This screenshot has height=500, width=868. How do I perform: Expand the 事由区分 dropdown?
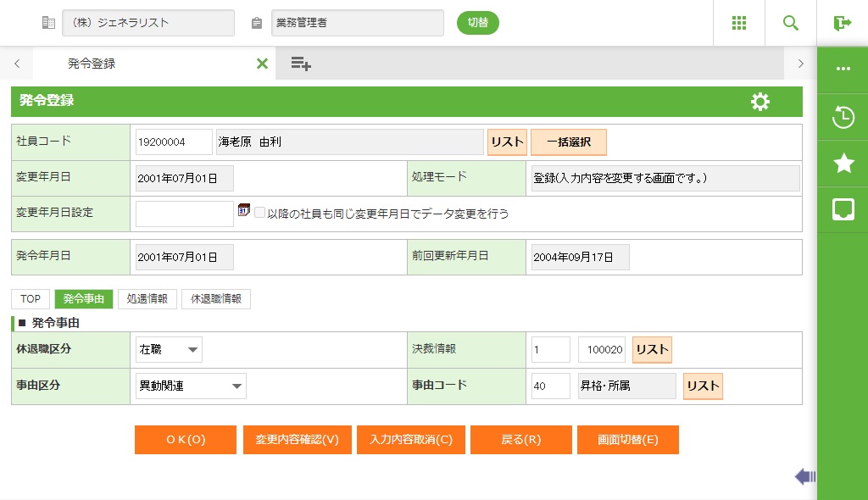(191, 386)
